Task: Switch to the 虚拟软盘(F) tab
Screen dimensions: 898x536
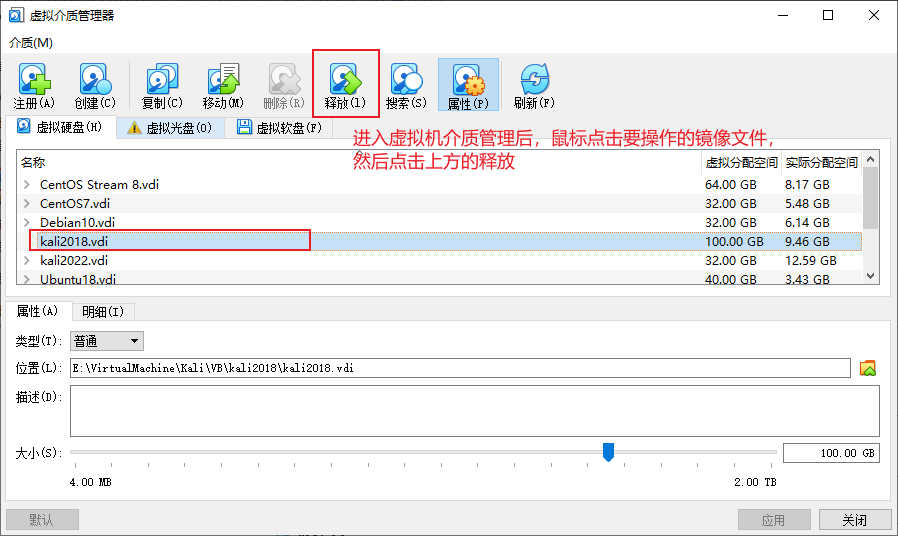Action: [x=279, y=128]
